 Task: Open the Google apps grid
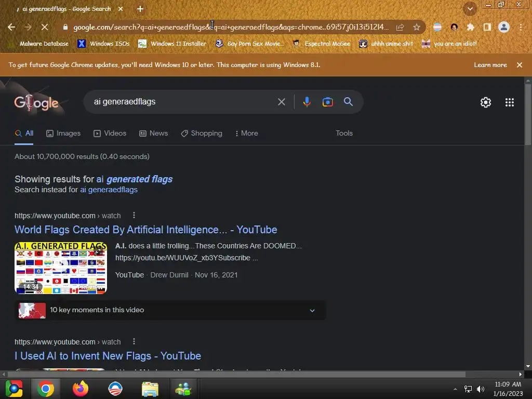pyautogui.click(x=510, y=102)
